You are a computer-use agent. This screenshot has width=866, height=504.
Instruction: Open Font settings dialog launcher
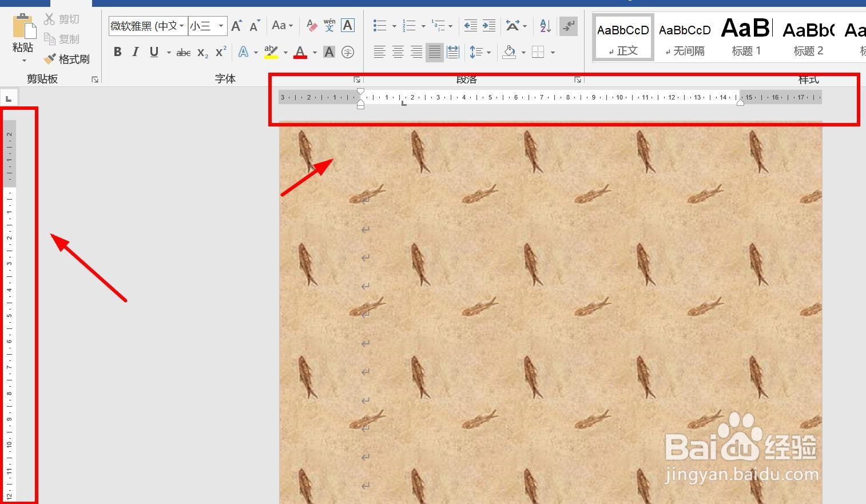click(357, 80)
